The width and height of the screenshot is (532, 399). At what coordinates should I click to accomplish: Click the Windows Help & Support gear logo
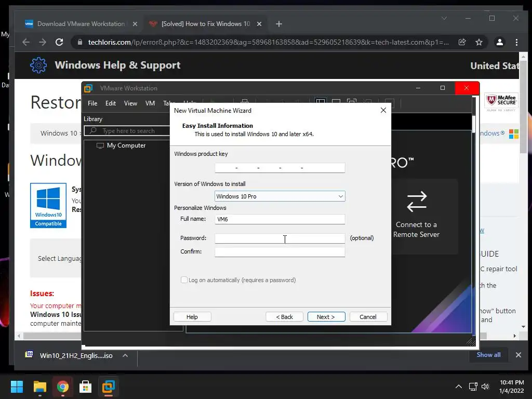(x=38, y=65)
